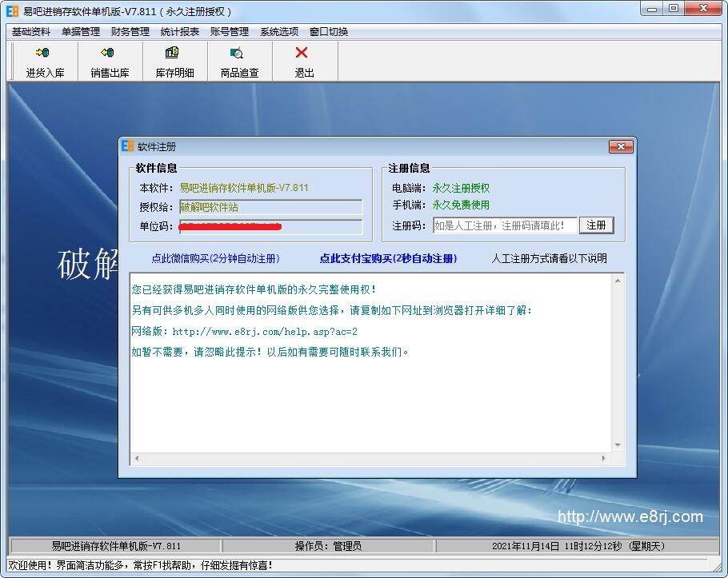Viewport: 728px width, 578px height.
Task: Close the 软件注册 dialog
Action: click(621, 146)
